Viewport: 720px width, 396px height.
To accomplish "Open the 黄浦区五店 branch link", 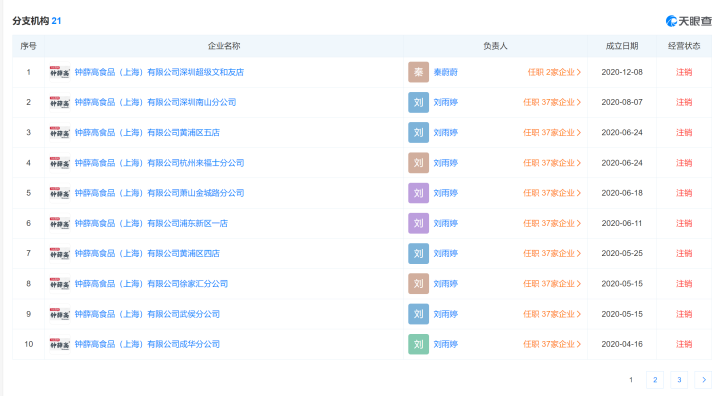I will [x=147, y=133].
